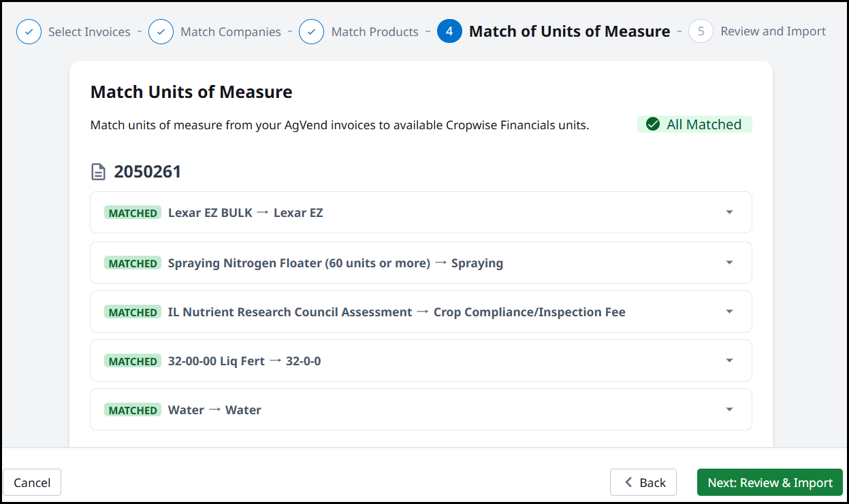Click the Select Invoices step checkmark icon
Viewport: 849px width, 504px height.
29,32
